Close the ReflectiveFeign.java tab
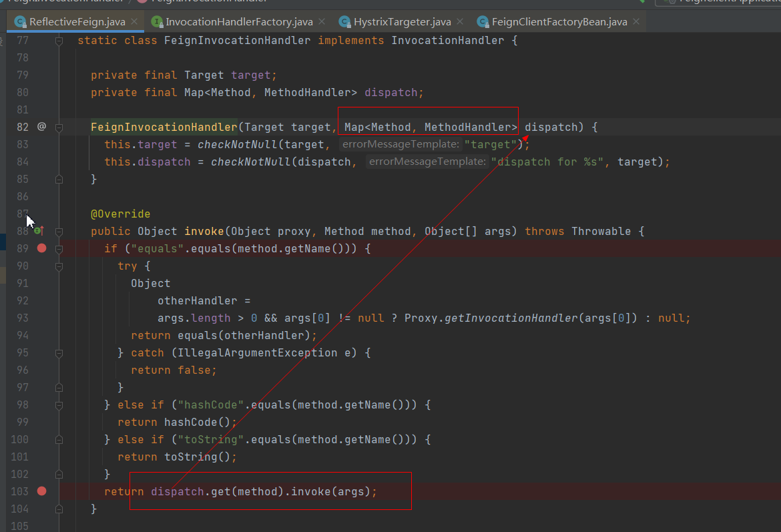 [x=134, y=21]
